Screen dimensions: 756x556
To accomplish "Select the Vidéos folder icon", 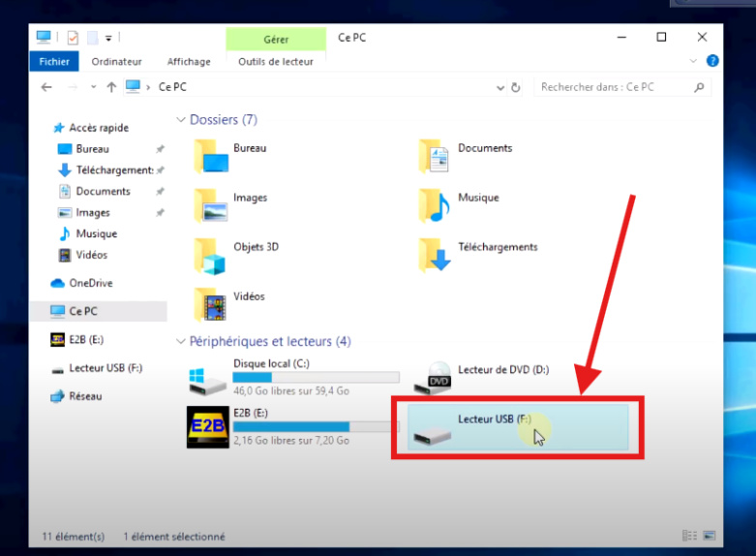I will [211, 304].
